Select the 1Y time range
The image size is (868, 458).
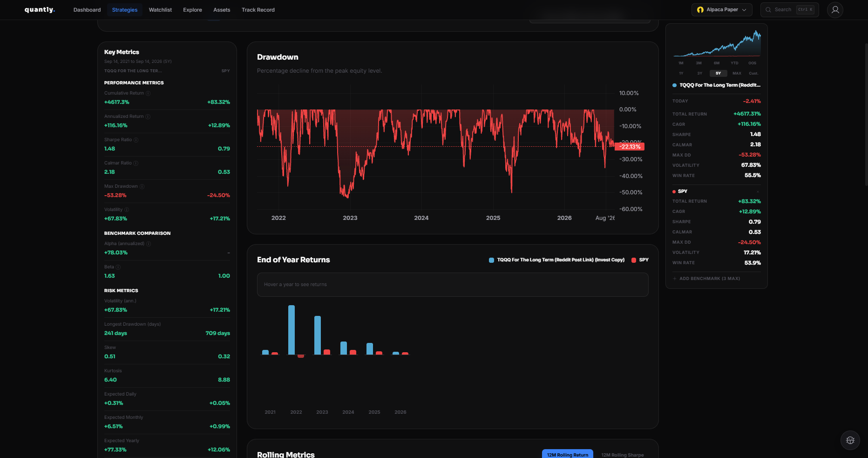(681, 73)
